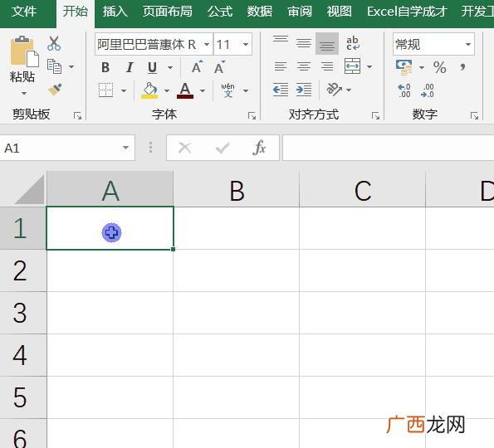Click the Paste clipboard icon

pyautogui.click(x=24, y=52)
